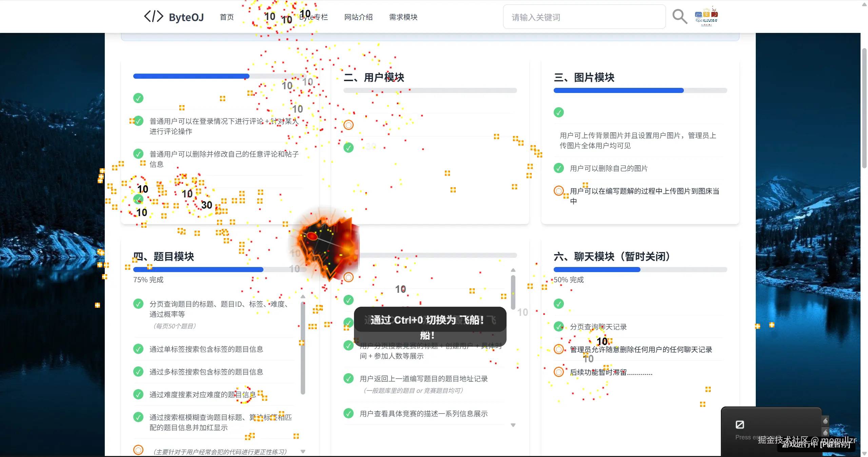Click the 图片模块 progress bar
The height and width of the screenshot is (457, 868).
tap(640, 91)
